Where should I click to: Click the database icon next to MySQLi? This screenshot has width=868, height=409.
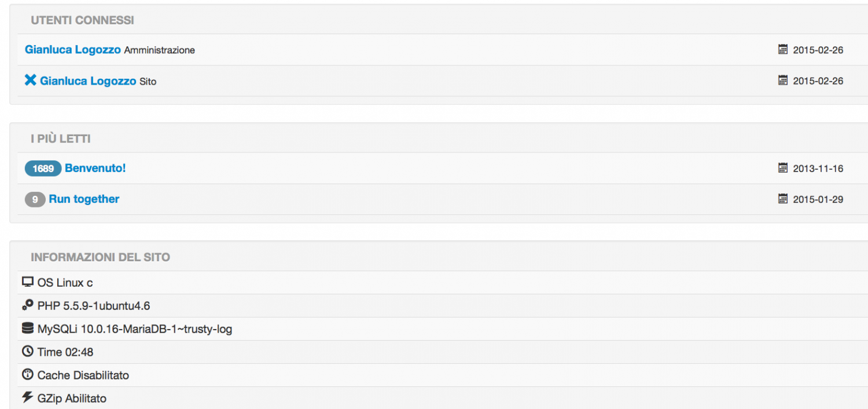[27, 328]
